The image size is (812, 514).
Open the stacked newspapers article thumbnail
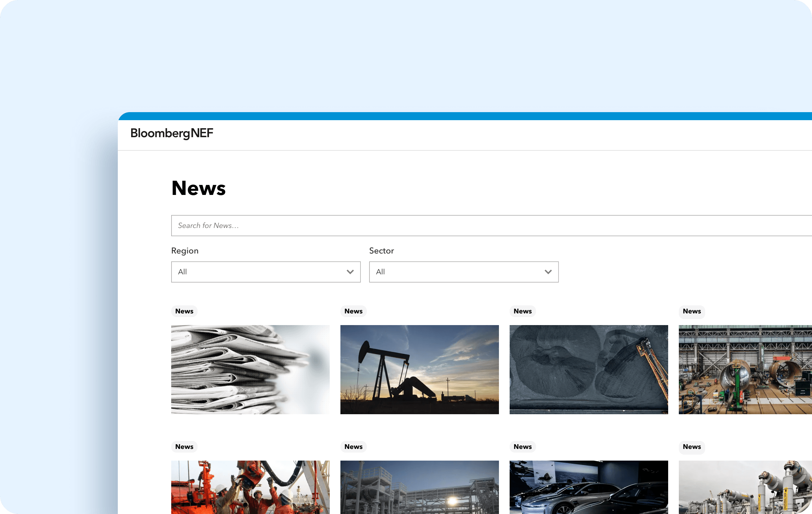(x=250, y=369)
